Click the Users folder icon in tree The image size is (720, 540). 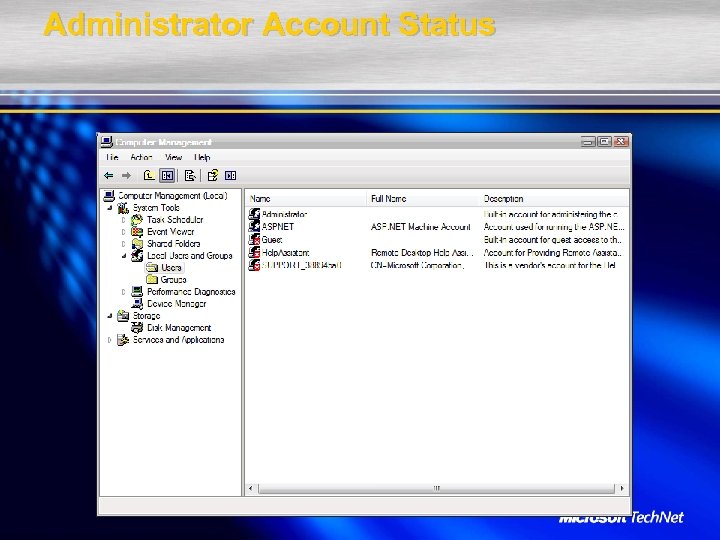point(152,268)
